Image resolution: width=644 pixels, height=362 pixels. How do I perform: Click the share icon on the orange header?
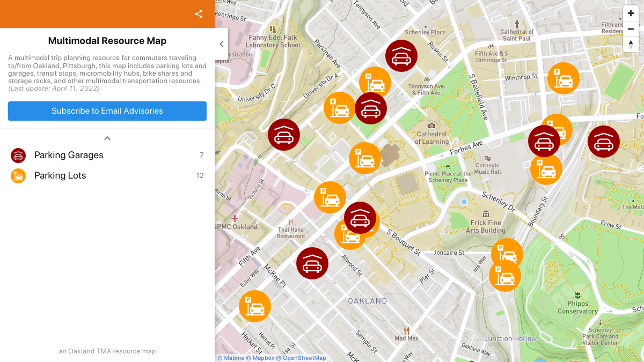(198, 14)
